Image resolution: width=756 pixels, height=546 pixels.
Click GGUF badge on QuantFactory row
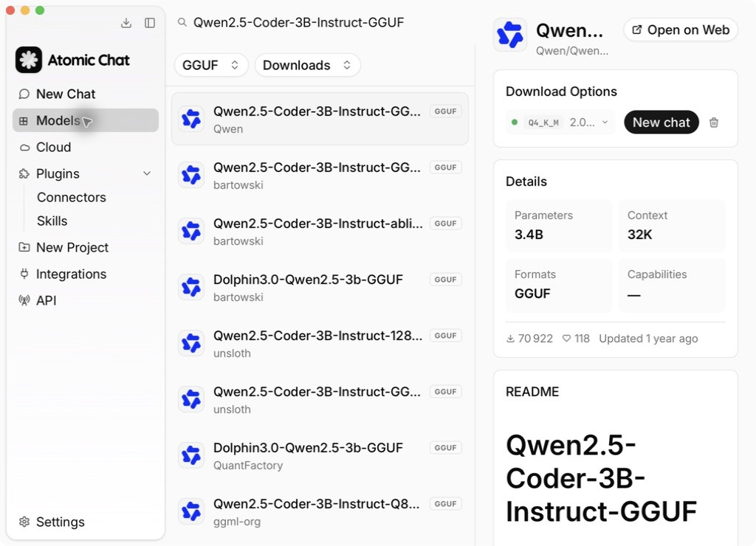point(445,448)
